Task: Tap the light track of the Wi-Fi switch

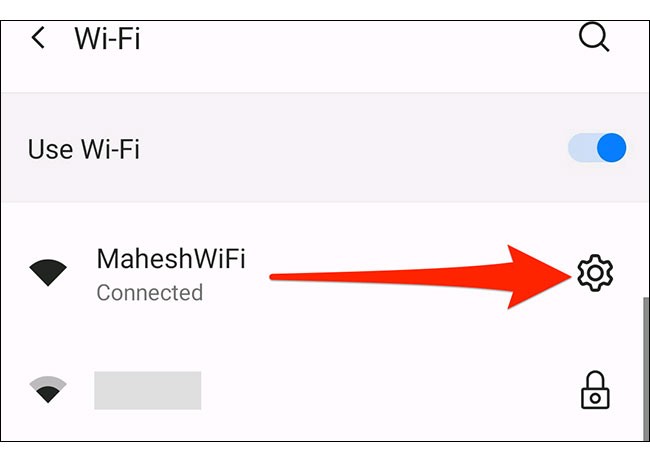Action: pyautogui.click(x=579, y=149)
